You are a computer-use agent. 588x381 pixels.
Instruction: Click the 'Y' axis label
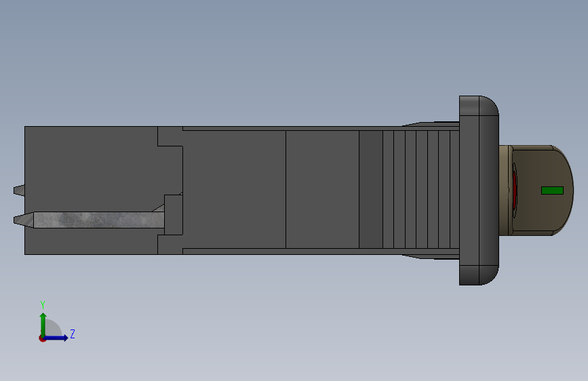coord(43,305)
